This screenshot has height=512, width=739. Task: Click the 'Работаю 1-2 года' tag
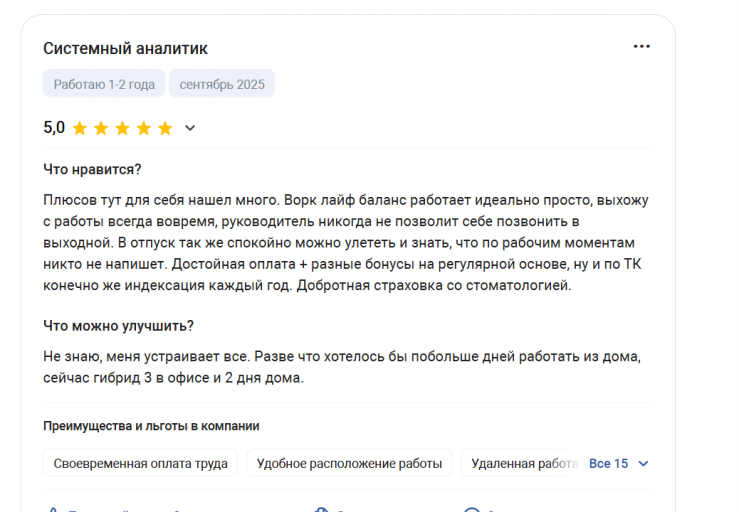coord(104,84)
